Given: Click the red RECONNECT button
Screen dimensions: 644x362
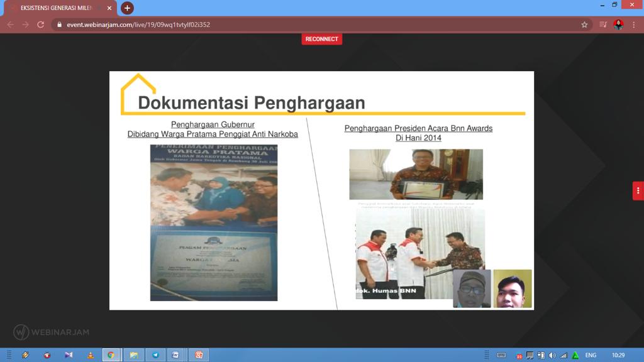Looking at the screenshot, I should point(321,39).
